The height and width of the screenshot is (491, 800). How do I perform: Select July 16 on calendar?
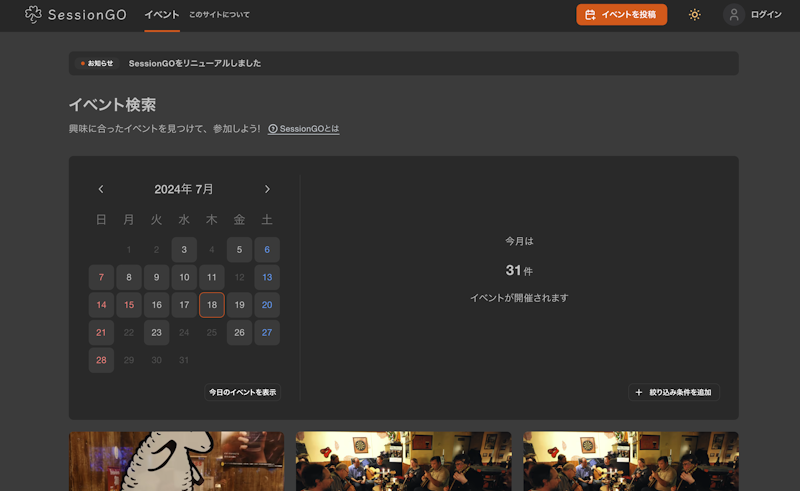click(x=157, y=305)
